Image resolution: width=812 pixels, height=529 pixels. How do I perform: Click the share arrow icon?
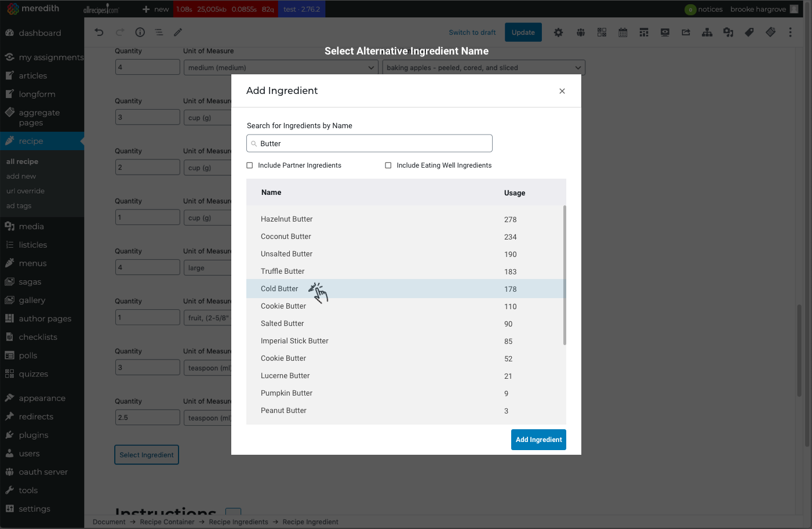[x=686, y=32]
